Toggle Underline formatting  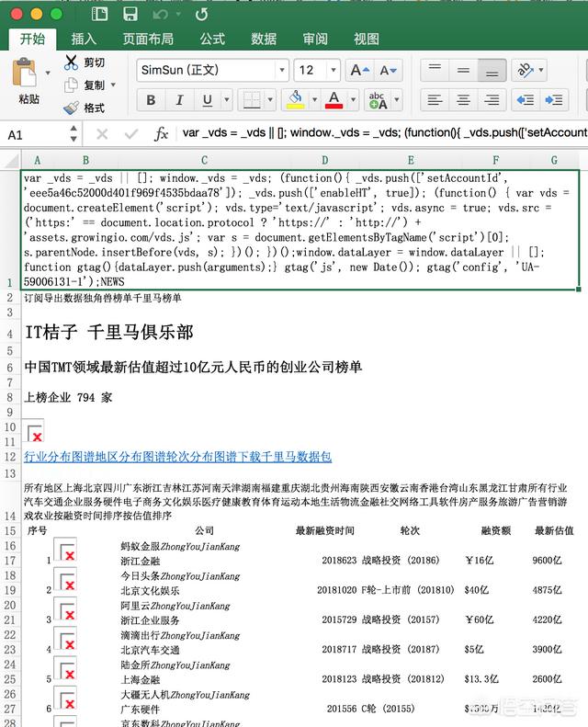click(x=208, y=99)
